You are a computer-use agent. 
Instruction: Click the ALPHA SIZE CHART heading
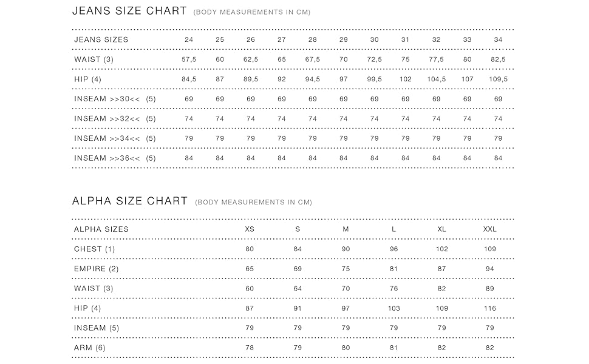click(x=129, y=201)
